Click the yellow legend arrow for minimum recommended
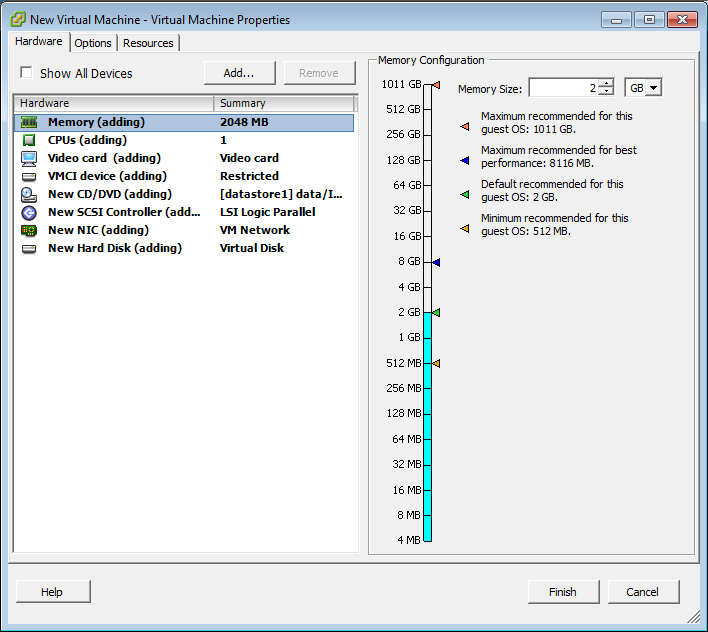The height and width of the screenshot is (632, 708). (x=465, y=228)
